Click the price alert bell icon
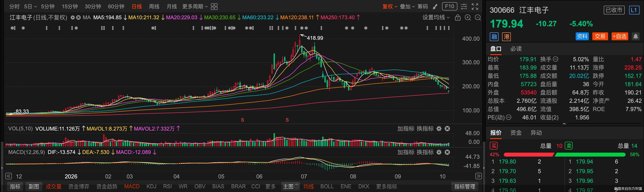Viewport: 644px width, 192px height. click(x=635, y=37)
